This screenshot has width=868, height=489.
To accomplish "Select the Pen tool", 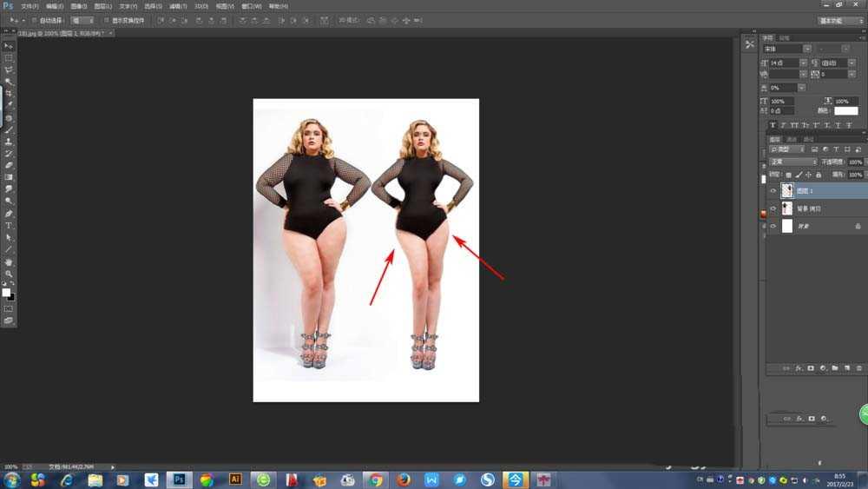I will 9,213.
